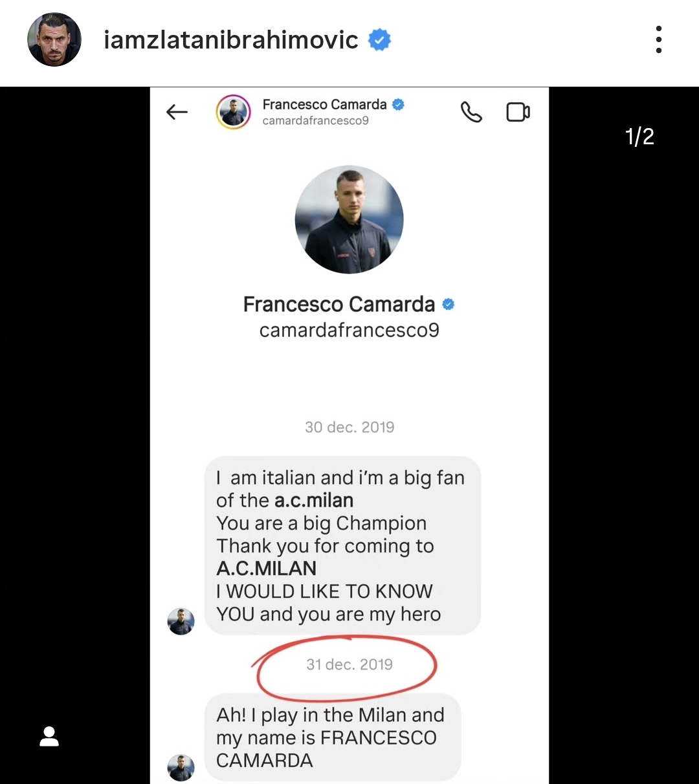Click Zlatan's profile avatar in the post header
Viewport: 699px width, 784px height.
coord(54,40)
